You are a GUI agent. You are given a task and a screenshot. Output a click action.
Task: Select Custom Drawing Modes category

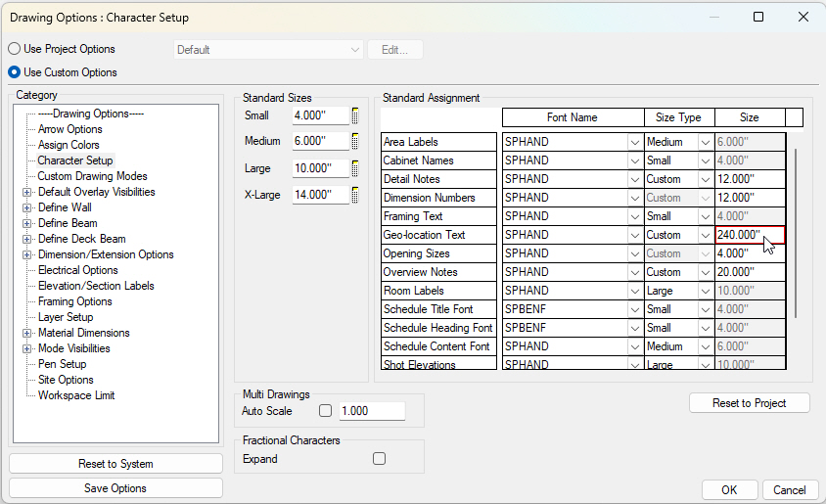point(92,176)
